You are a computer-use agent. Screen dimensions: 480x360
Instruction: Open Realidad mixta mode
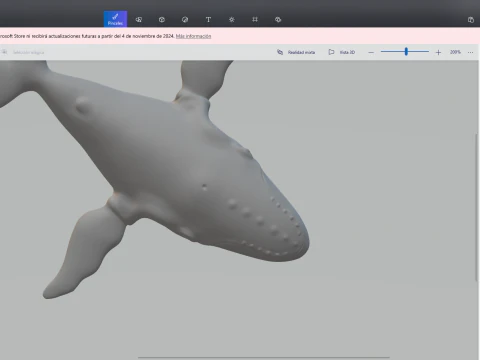click(296, 52)
